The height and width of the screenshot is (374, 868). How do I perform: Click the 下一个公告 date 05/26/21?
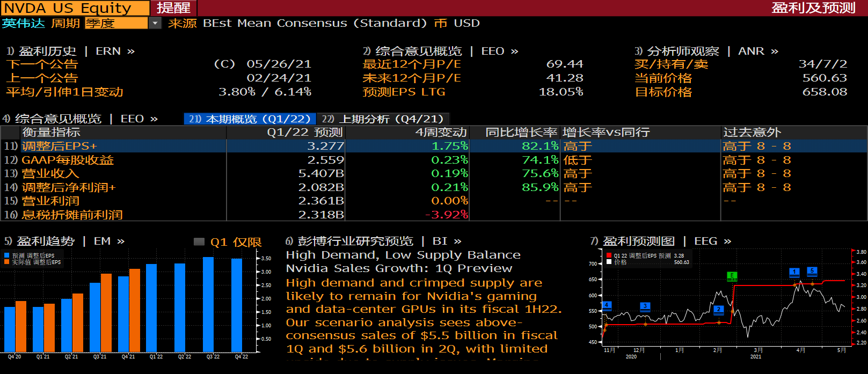279,64
